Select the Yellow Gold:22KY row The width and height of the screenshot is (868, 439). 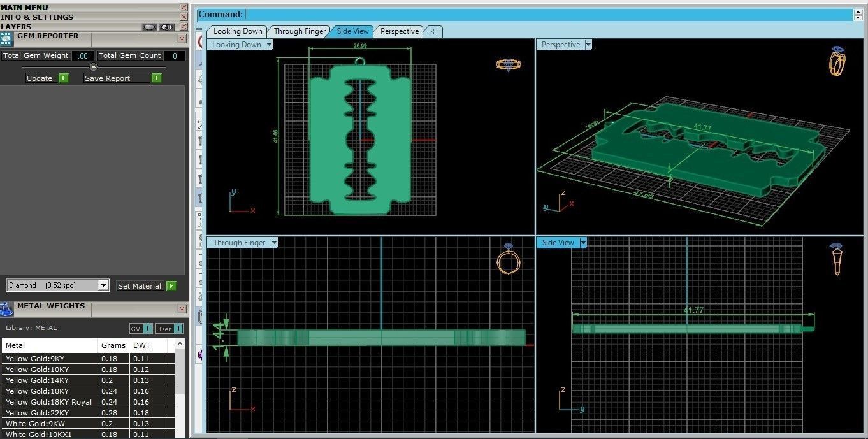point(88,413)
